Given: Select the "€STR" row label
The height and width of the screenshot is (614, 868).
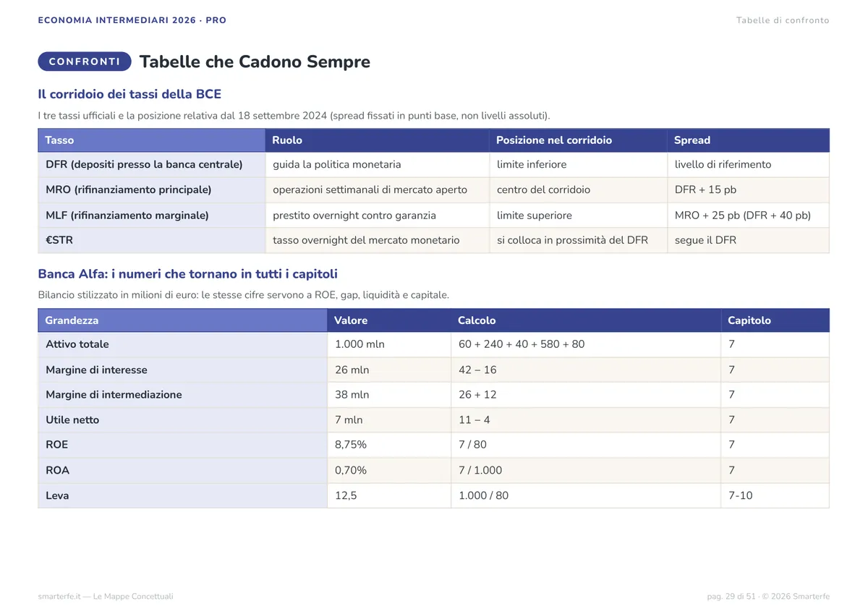Looking at the screenshot, I should point(152,240).
